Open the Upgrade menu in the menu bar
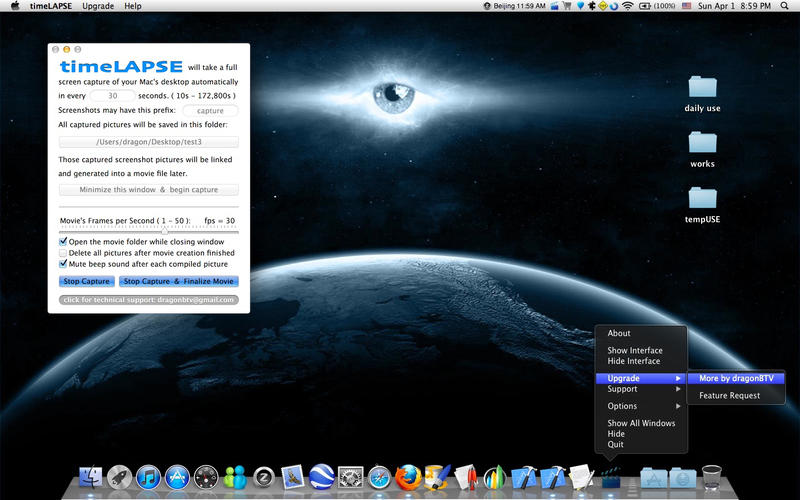This screenshot has height=500, width=800. click(x=98, y=6)
